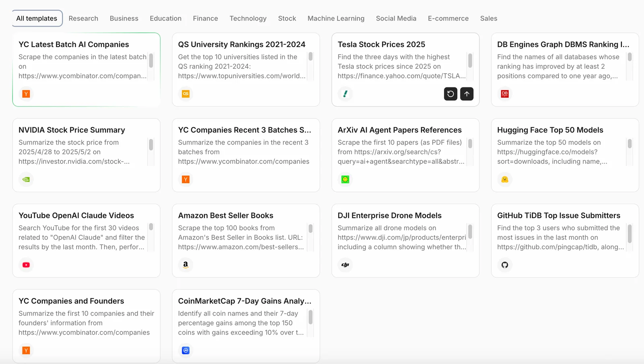The width and height of the screenshot is (644, 364).
Task: Click the YouTube logo icon
Action: pyautogui.click(x=26, y=265)
